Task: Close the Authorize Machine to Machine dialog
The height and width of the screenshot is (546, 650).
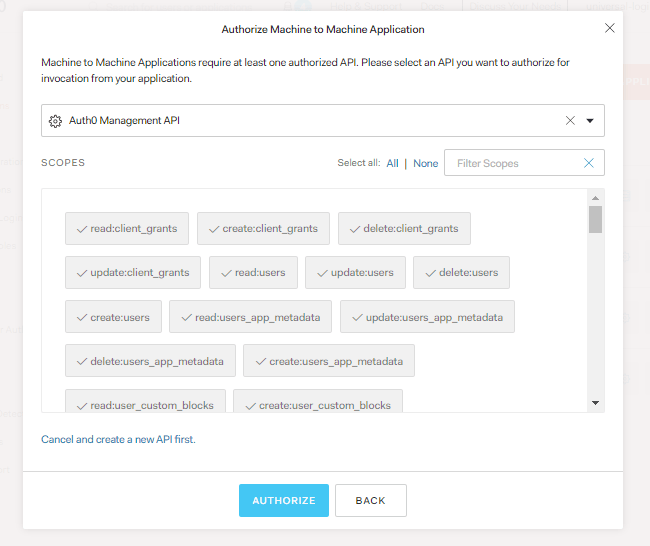Action: [x=609, y=28]
